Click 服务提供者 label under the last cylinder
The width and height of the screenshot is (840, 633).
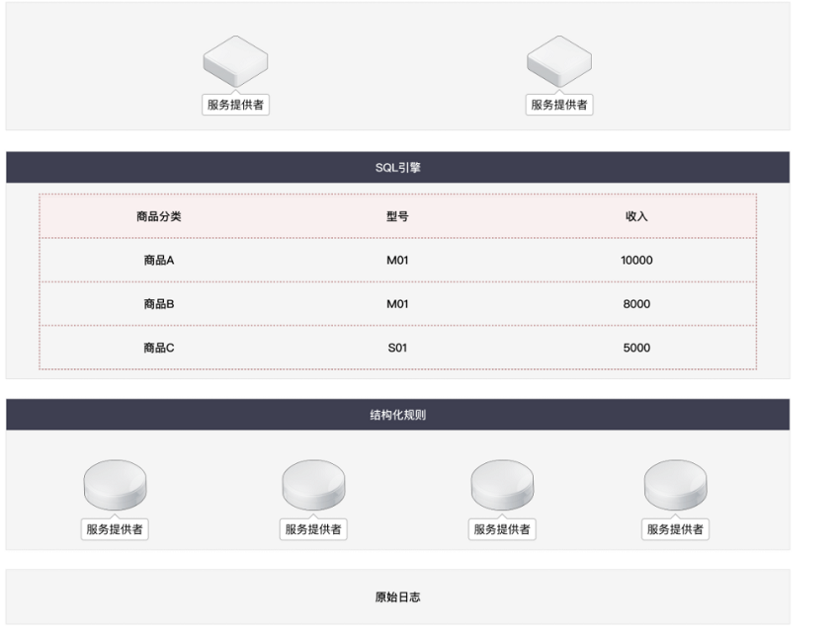[675, 529]
